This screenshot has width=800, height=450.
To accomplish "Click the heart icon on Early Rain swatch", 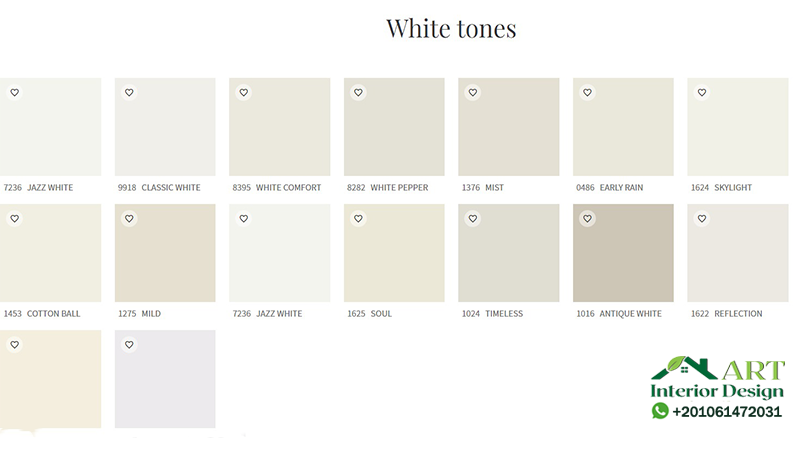I will (587, 93).
